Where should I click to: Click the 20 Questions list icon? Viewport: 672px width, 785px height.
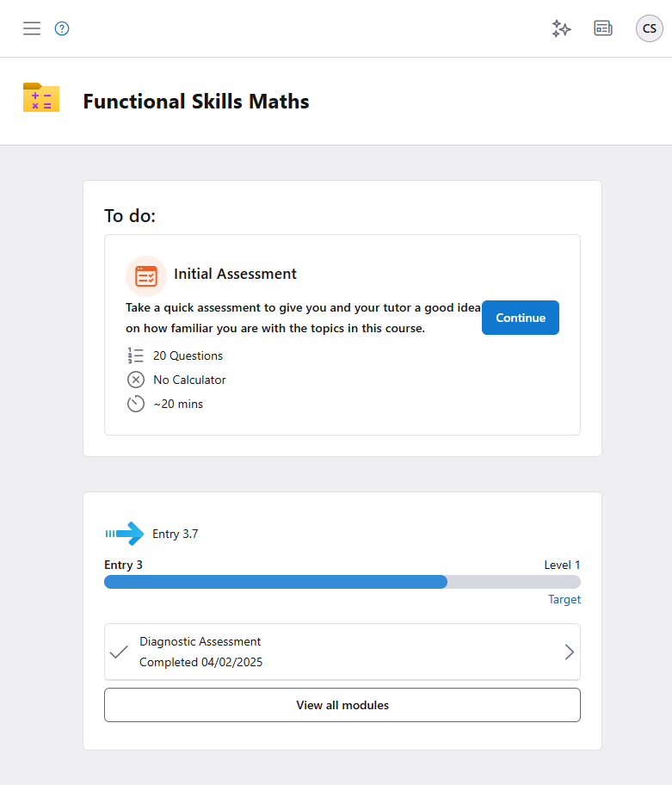[135, 355]
